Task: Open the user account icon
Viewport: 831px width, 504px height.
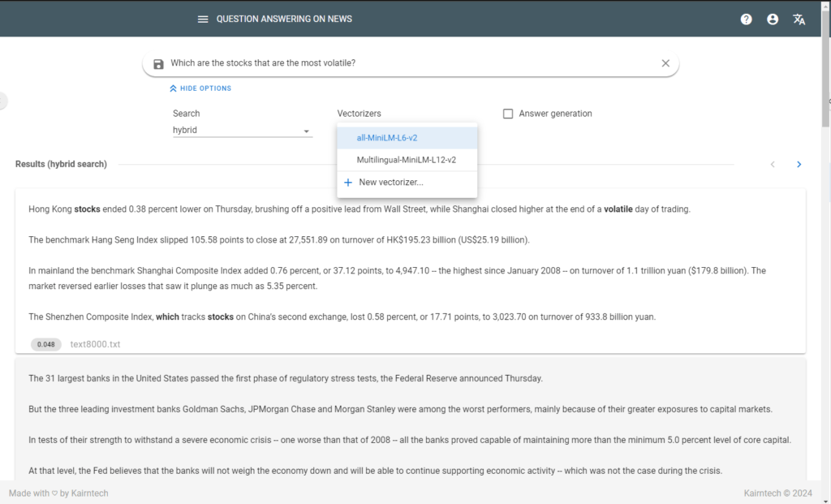Action: coord(773,19)
